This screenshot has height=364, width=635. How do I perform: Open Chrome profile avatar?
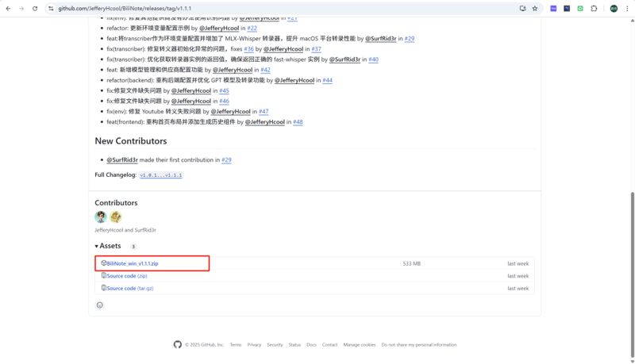[x=614, y=9]
